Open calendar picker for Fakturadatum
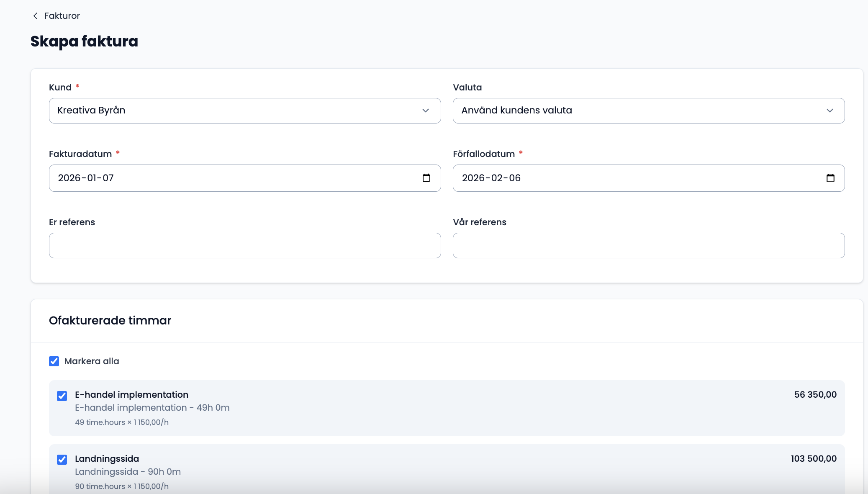Screen dimensions: 868x494 click(x=426, y=178)
